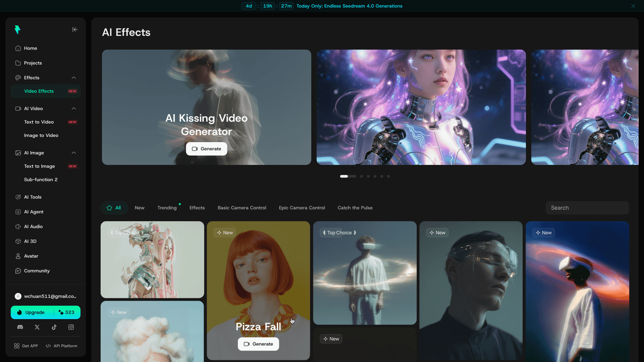
Task: Collapse the AI Video section chevron
Action: (x=74, y=109)
